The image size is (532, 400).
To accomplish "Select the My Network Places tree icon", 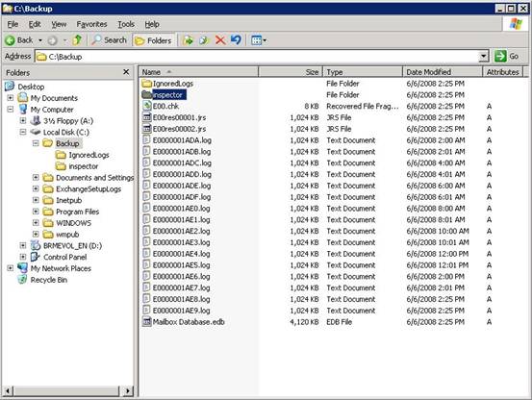I will pos(22,268).
